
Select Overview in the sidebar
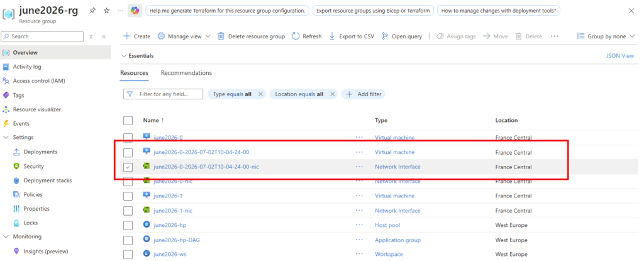[x=25, y=53]
